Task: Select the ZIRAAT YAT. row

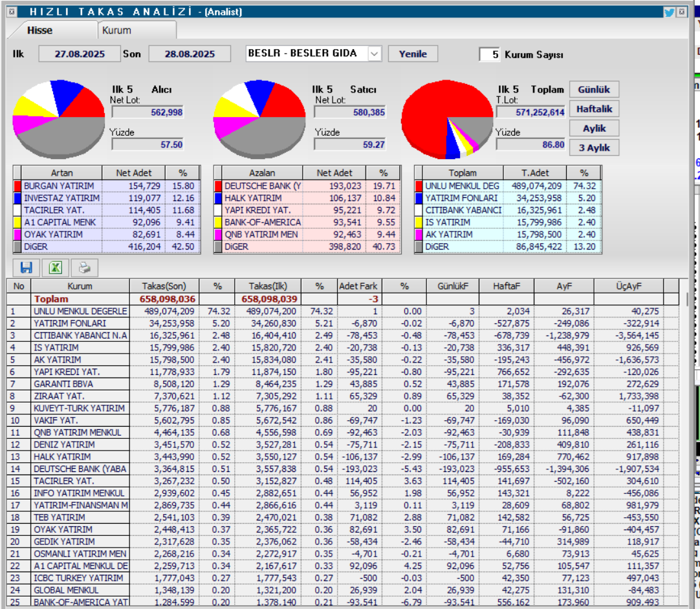Action: coord(343,396)
